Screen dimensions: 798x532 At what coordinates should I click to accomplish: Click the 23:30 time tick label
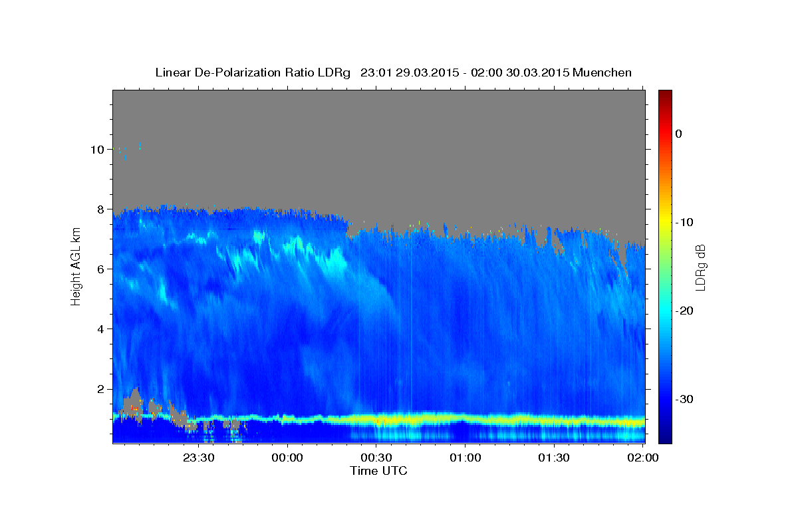pos(198,458)
